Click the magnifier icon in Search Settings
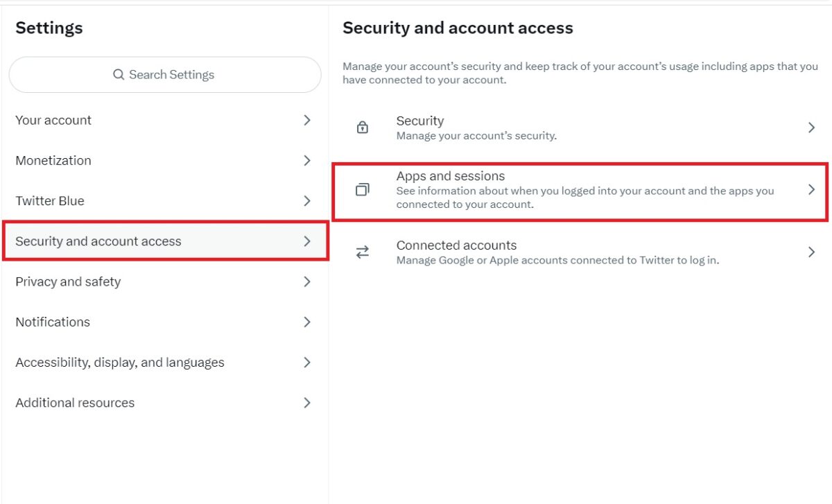This screenshot has height=504, width=832. 119,74
